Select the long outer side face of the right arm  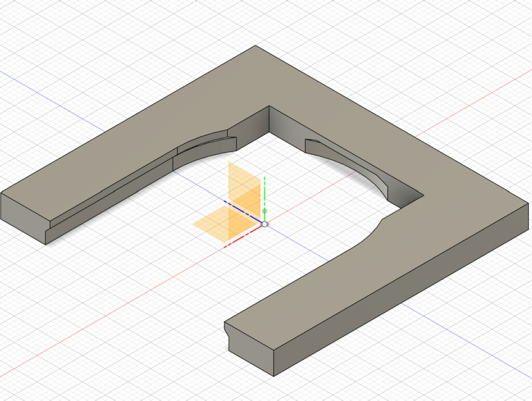coord(401,289)
